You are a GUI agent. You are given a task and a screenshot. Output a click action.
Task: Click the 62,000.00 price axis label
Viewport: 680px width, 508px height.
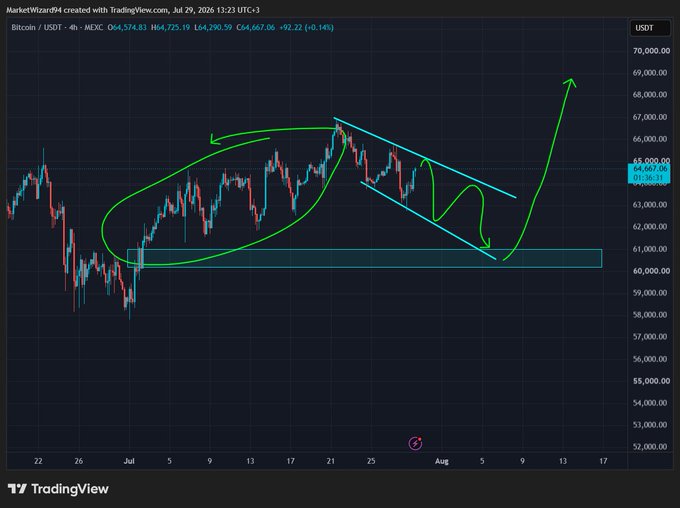[650, 226]
